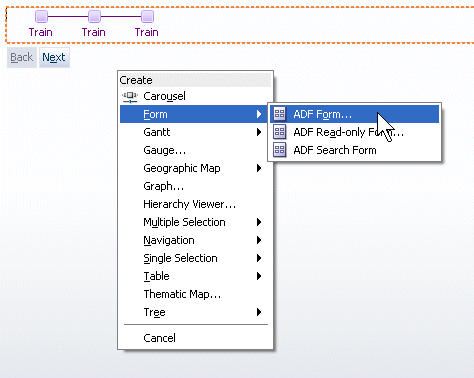
Task: Click the ADF Read-only Form icon
Action: pos(280,132)
